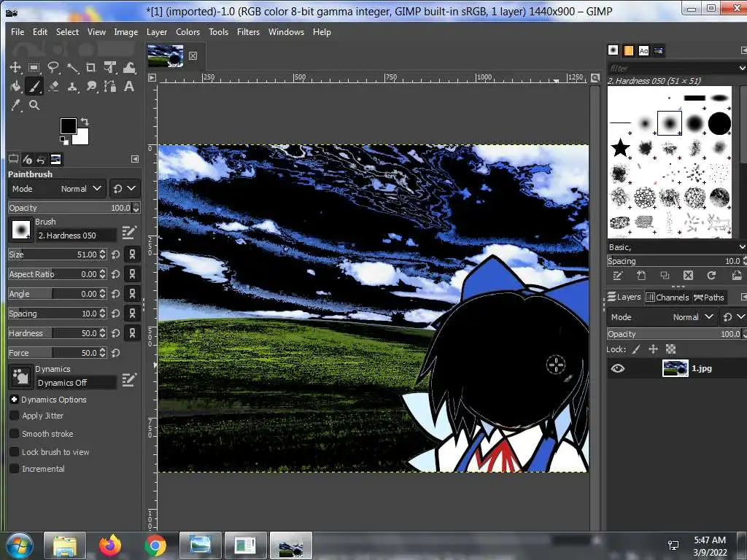This screenshot has height=560, width=747.
Task: Delete the brush in the Brushes dock
Action: coord(688,275)
